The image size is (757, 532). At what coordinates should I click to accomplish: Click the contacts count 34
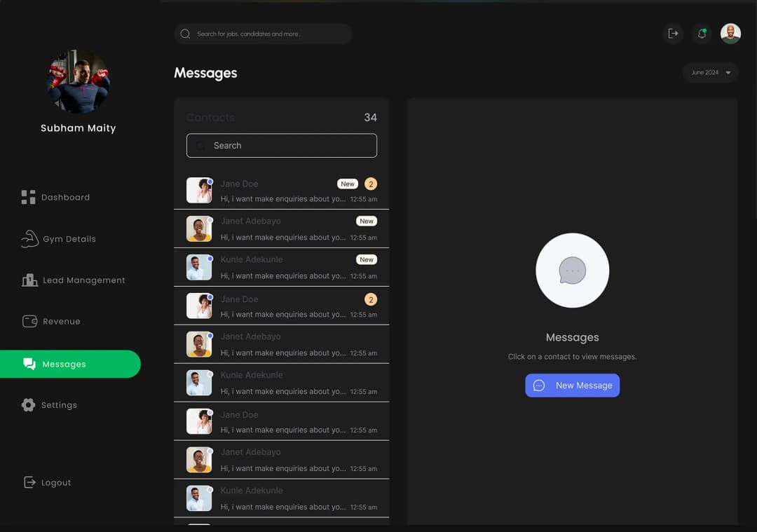[370, 117]
